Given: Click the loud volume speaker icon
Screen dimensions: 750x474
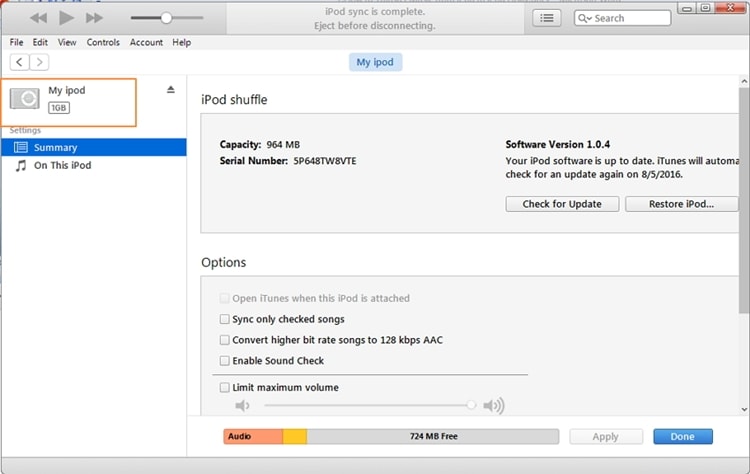Looking at the screenshot, I should [x=494, y=406].
